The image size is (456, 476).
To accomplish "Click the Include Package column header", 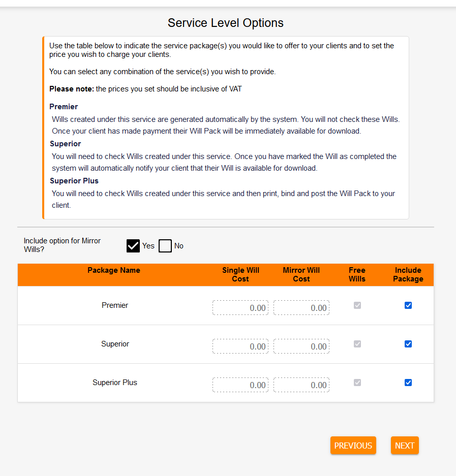I will pyautogui.click(x=408, y=274).
